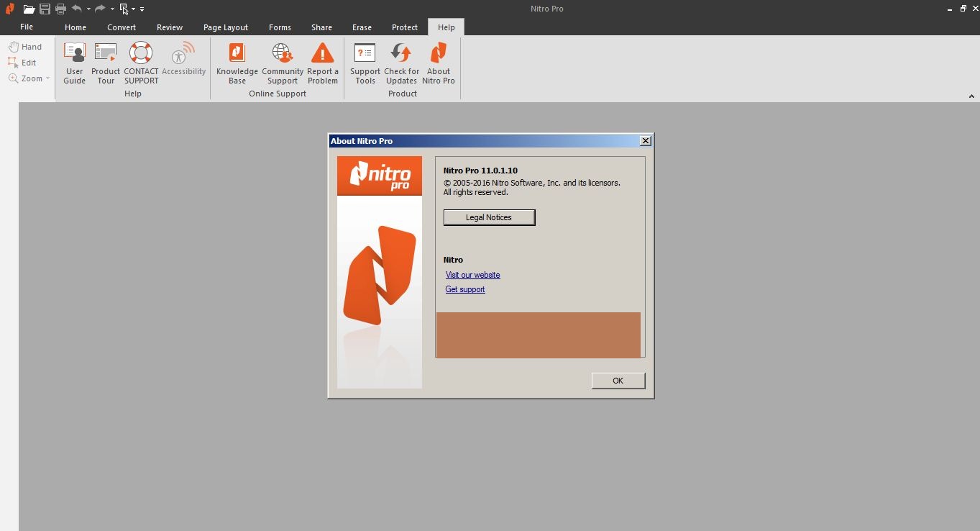Select the Help ribbon tab
Image resolution: width=980 pixels, height=531 pixels.
tap(447, 27)
